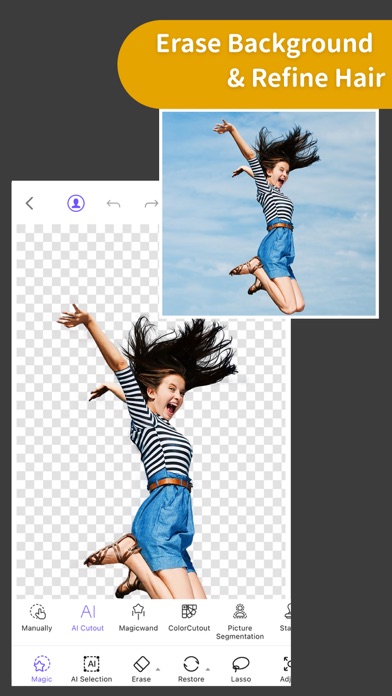This screenshot has height=696, width=392.
Task: Select the Restore tool
Action: (191, 669)
